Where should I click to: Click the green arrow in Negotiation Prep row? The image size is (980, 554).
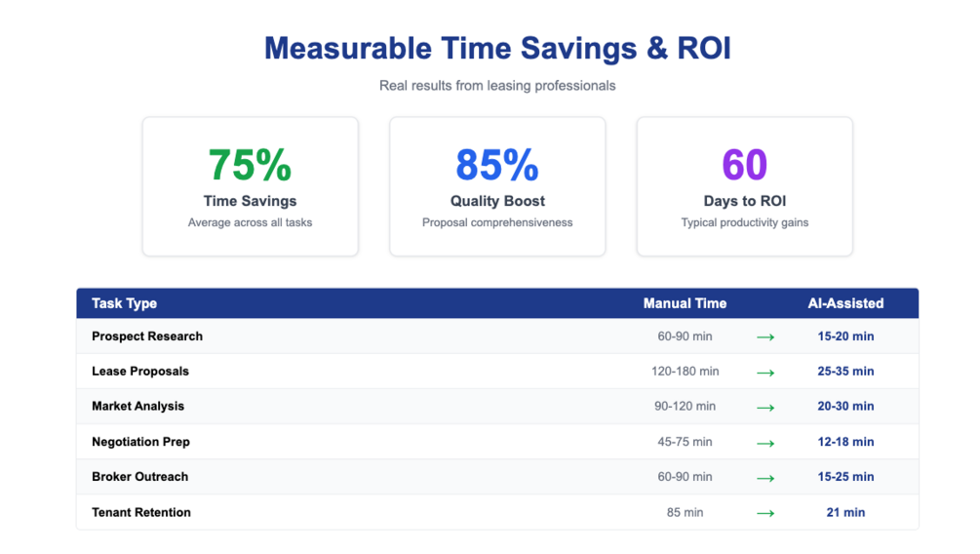(x=765, y=443)
